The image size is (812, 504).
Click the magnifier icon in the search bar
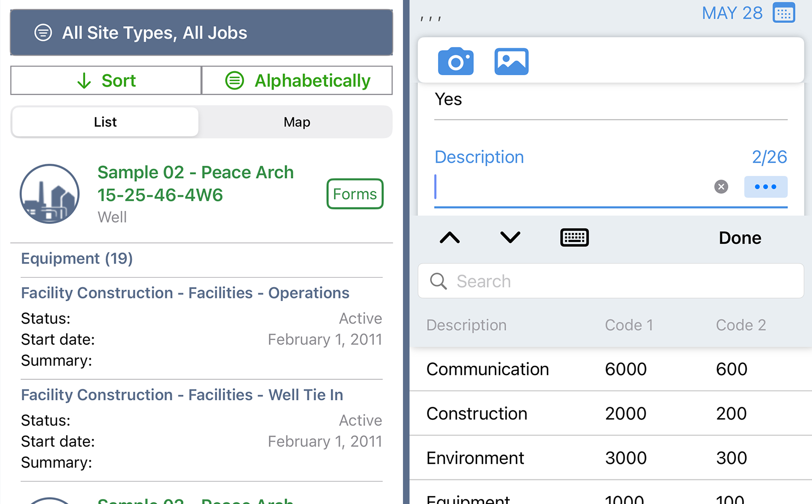tap(438, 281)
